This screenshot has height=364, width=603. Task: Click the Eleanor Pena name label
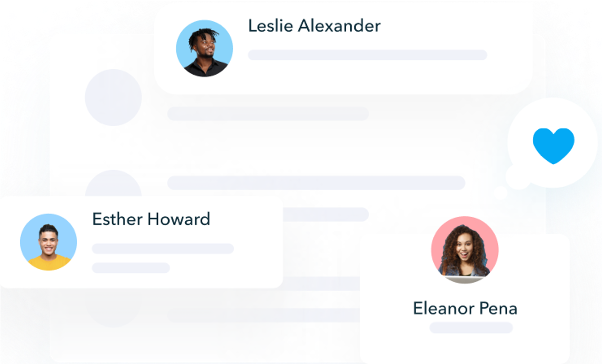click(x=465, y=308)
